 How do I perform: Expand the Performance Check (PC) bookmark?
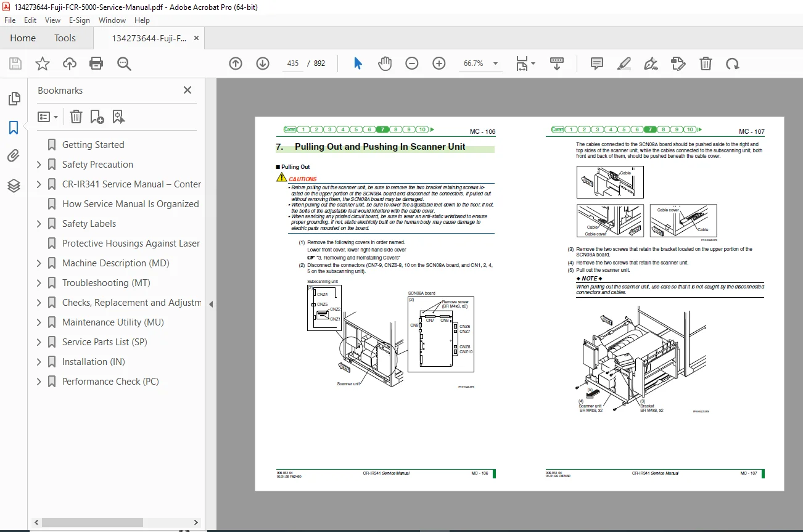[x=39, y=382]
